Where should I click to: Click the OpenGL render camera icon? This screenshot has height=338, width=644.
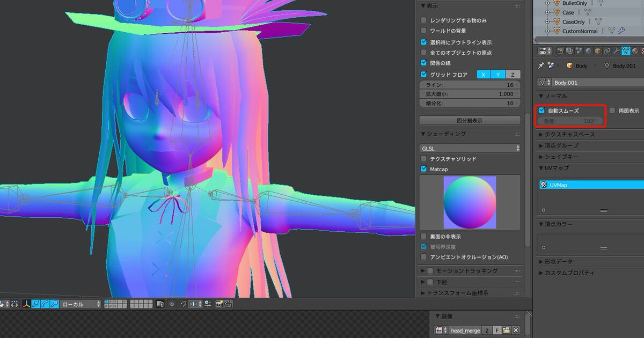(x=219, y=304)
